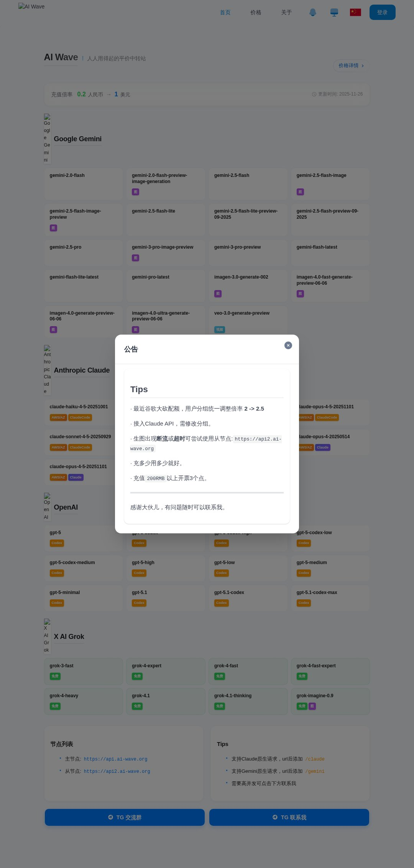Select the gpt-5.1-codex-max model card
414x868 pixels.
pos(330,598)
